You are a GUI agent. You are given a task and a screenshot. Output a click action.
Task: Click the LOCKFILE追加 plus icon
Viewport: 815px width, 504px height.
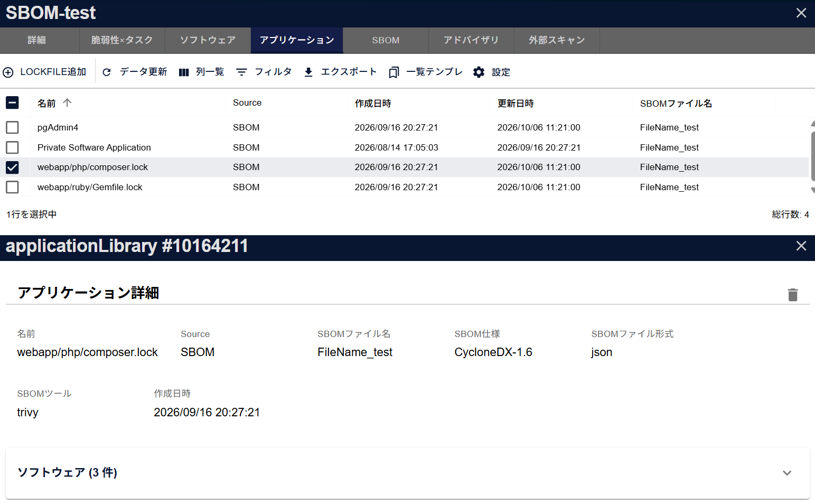(8, 72)
